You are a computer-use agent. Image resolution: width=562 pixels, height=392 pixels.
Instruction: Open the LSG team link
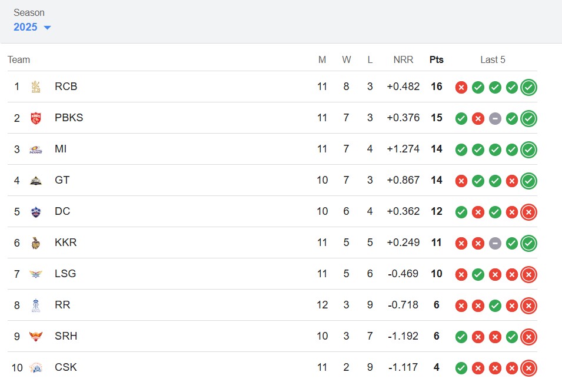click(65, 274)
